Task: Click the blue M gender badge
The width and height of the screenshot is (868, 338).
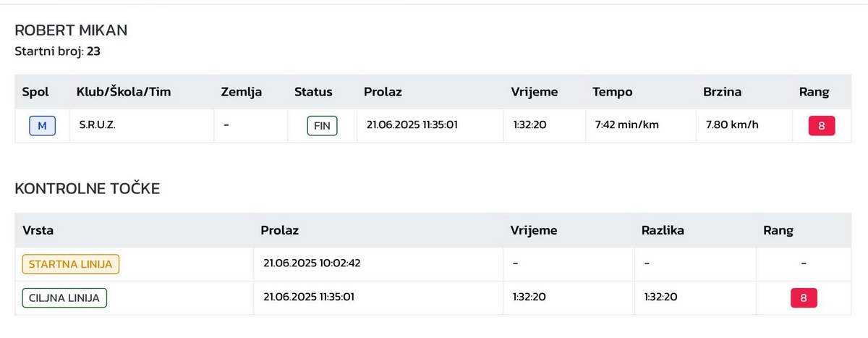Action: pyautogui.click(x=42, y=126)
